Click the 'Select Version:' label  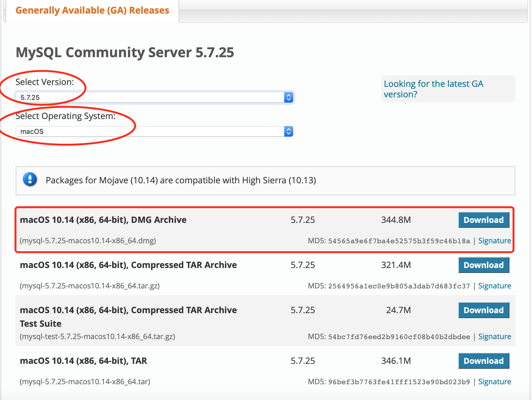[45, 82]
